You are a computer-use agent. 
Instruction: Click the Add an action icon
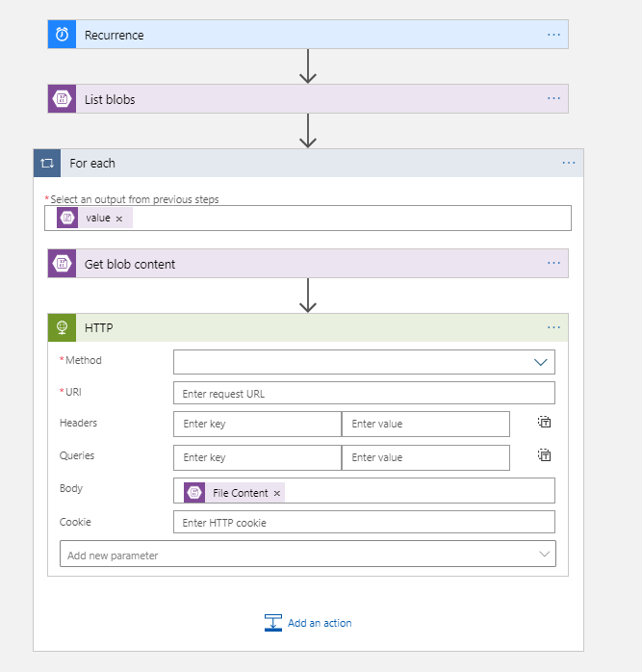point(272,623)
